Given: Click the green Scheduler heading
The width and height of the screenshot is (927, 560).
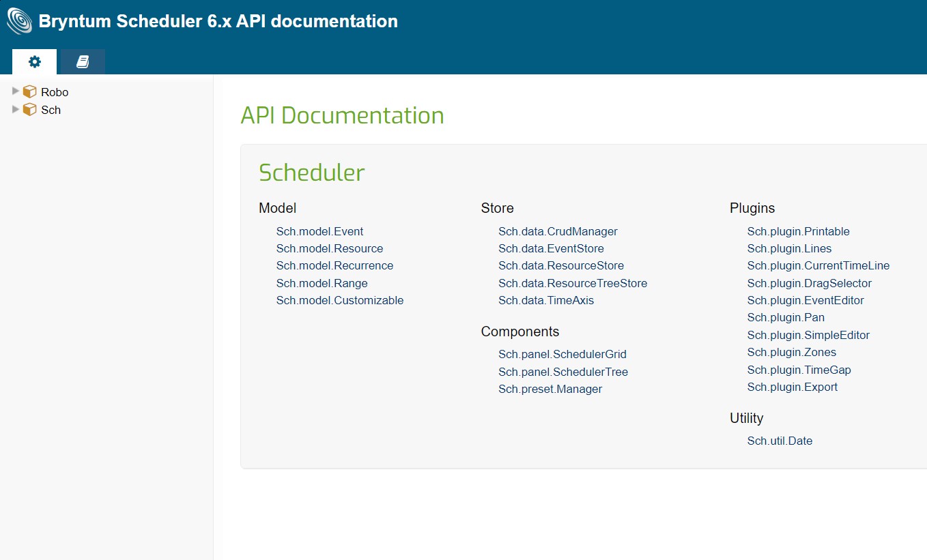Looking at the screenshot, I should click(x=311, y=172).
